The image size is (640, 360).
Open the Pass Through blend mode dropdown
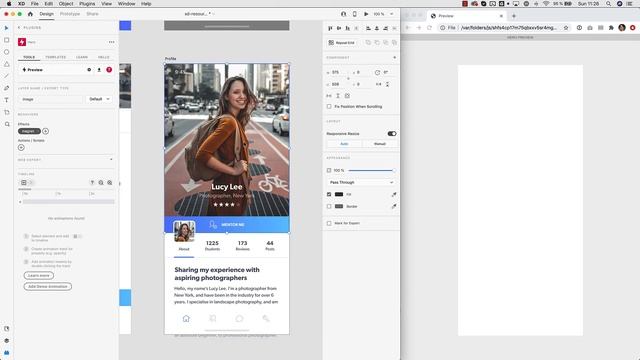361,182
